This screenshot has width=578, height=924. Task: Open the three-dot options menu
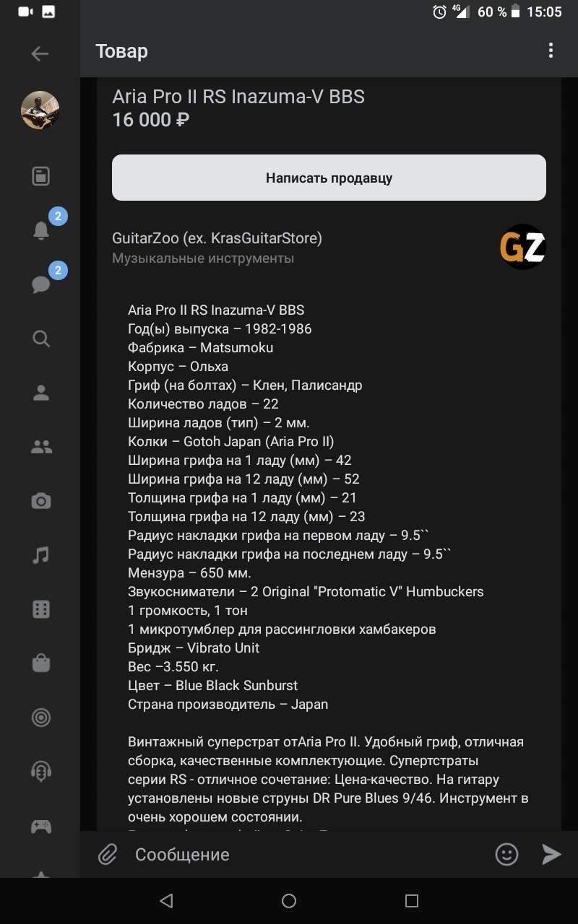tap(551, 51)
